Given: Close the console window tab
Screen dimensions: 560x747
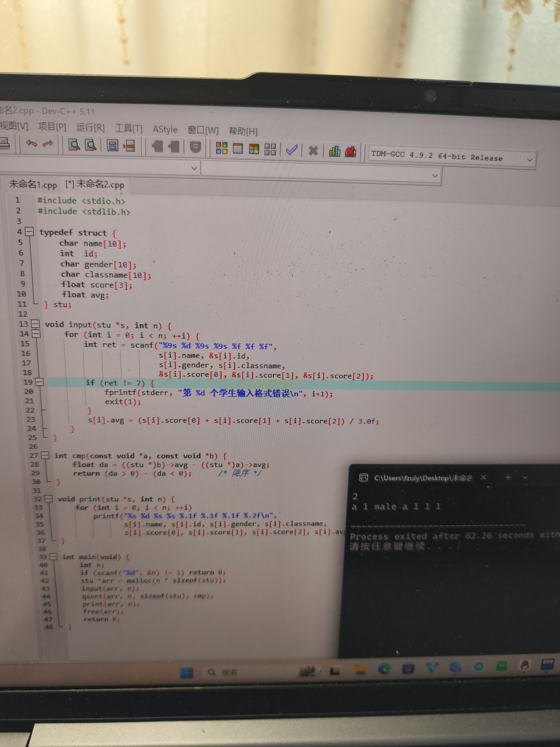Looking at the screenshot, I should (483, 477).
